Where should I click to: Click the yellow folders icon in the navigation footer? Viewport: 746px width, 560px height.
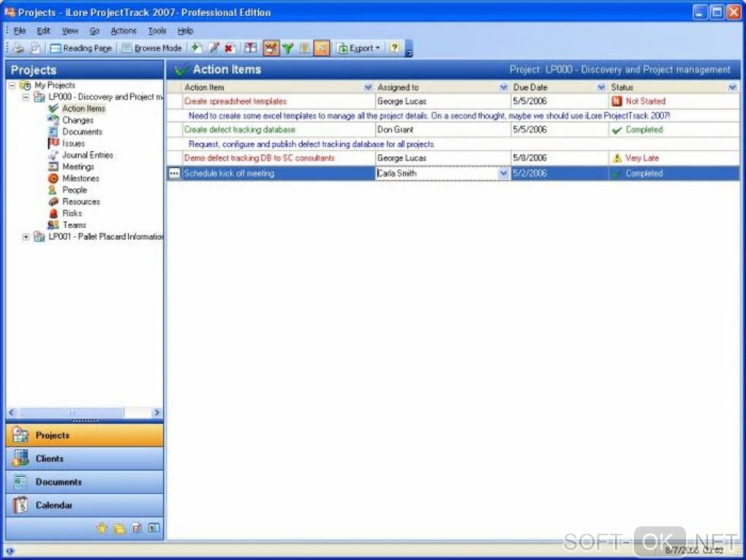119,528
